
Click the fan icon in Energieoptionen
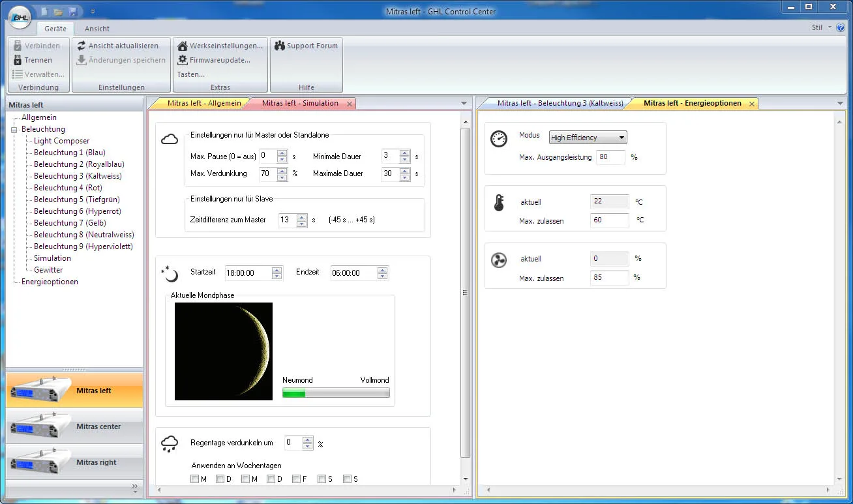click(498, 261)
